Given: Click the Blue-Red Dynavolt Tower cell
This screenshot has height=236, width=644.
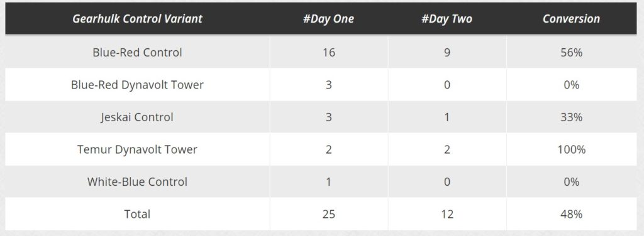Looking at the screenshot, I should (x=137, y=85).
